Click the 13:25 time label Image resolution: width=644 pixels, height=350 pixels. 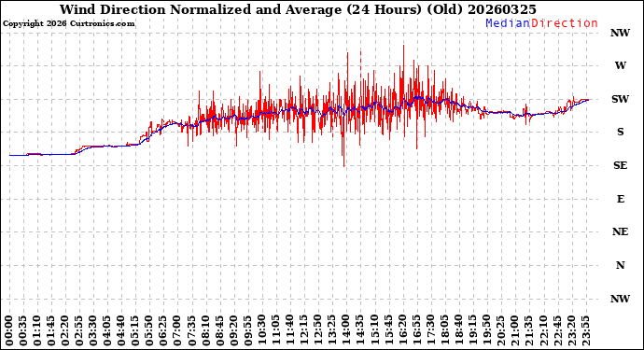pos(332,330)
